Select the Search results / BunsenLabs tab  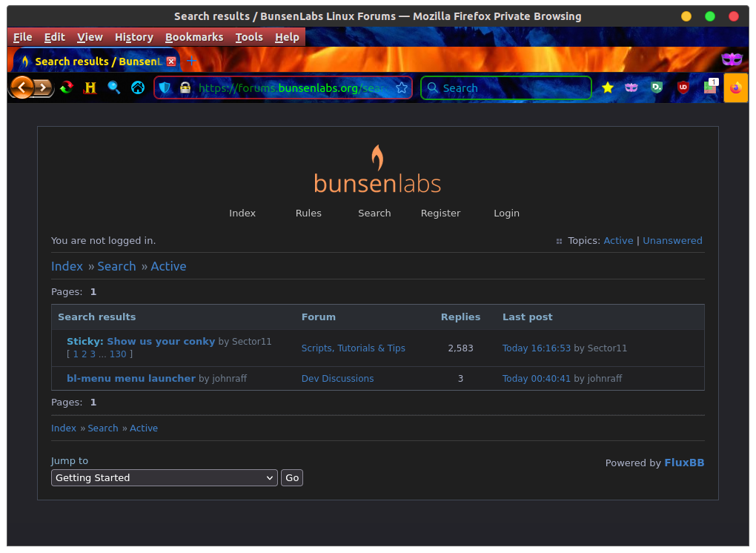96,62
